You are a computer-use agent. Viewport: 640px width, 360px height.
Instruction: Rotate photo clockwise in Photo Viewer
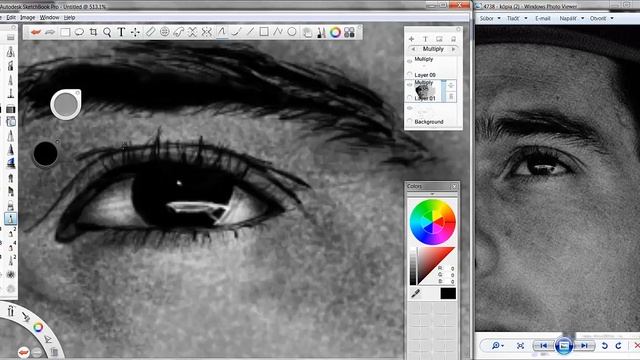[618, 346]
